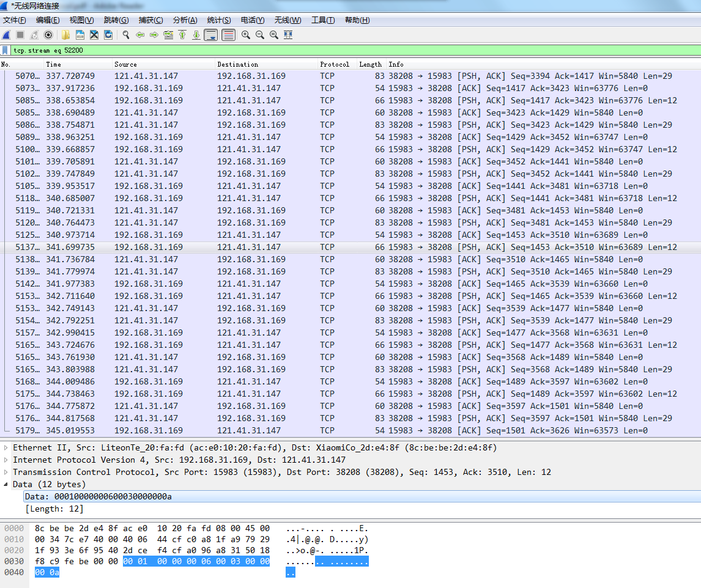Click the display filter bookmark icon
This screenshot has width=701, height=588.
coord(5,50)
